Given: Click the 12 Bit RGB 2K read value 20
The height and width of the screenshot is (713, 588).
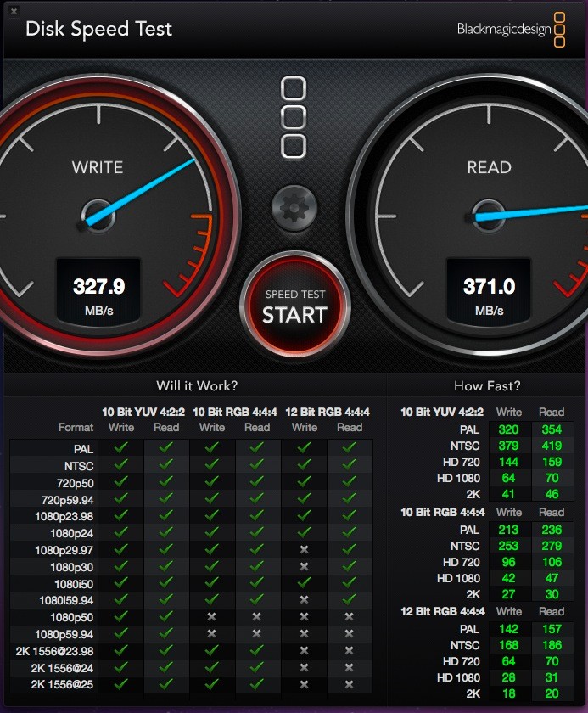Looking at the screenshot, I should coord(552,693).
